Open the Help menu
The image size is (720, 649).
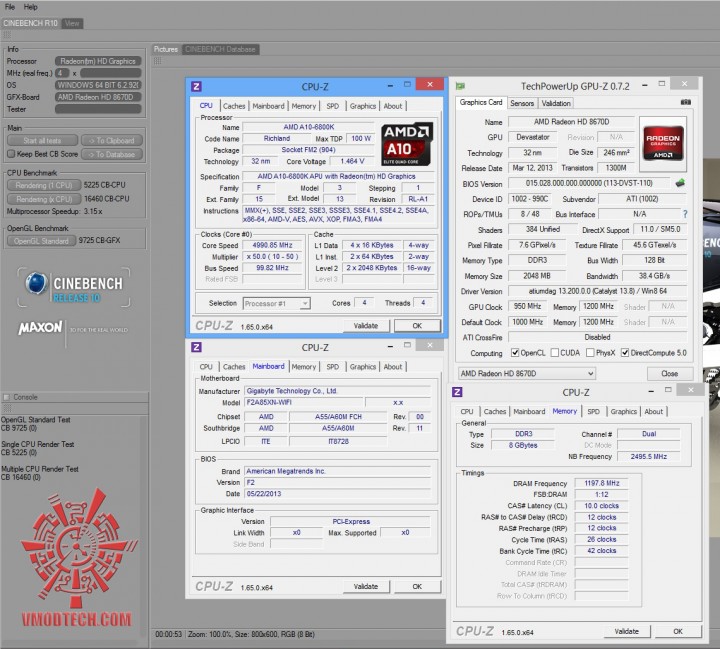31,7
